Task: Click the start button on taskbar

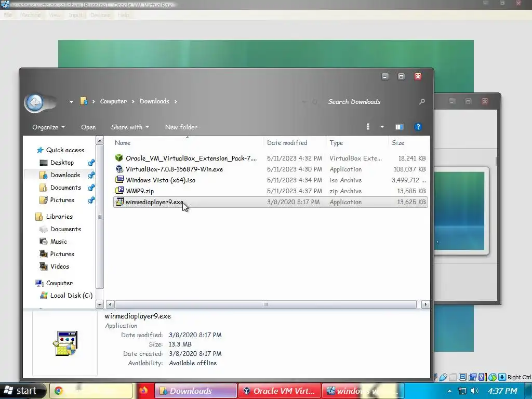Action: 22,391
